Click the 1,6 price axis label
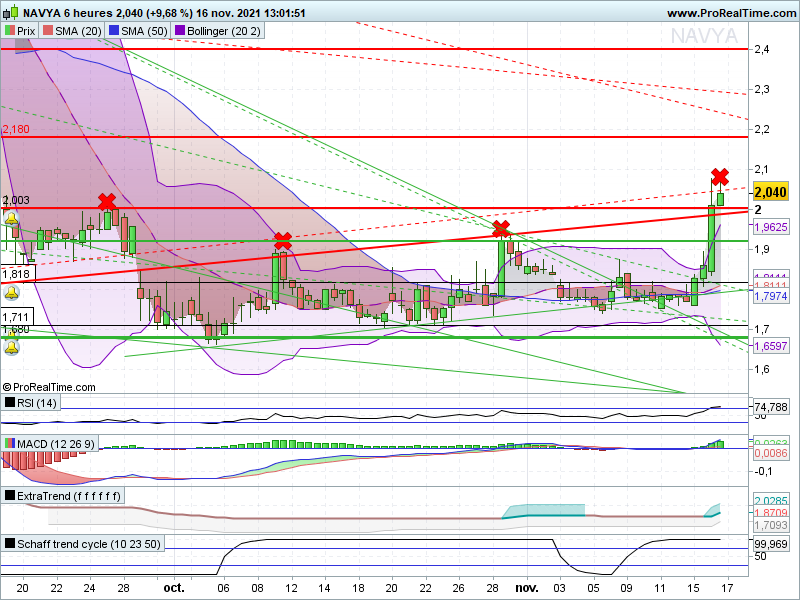The height and width of the screenshot is (600, 800). pos(762,369)
